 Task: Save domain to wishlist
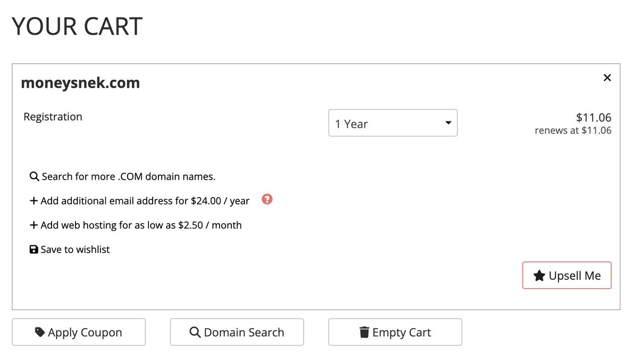70,250
